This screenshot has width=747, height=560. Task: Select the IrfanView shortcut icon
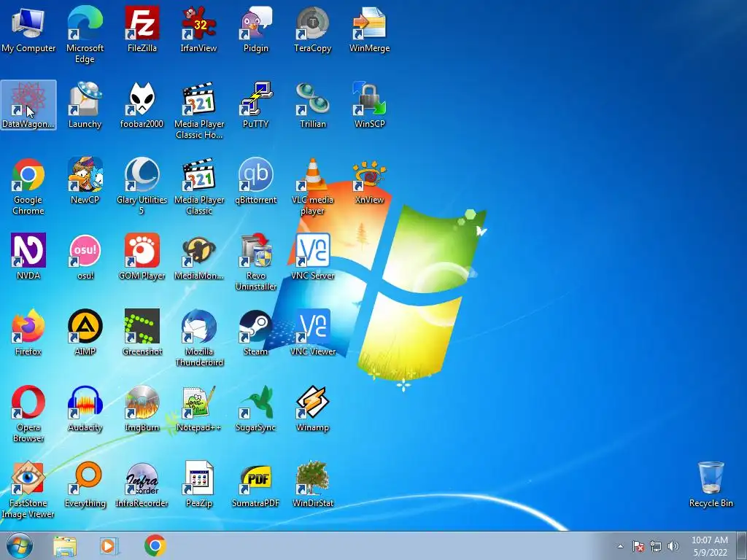[x=198, y=29]
